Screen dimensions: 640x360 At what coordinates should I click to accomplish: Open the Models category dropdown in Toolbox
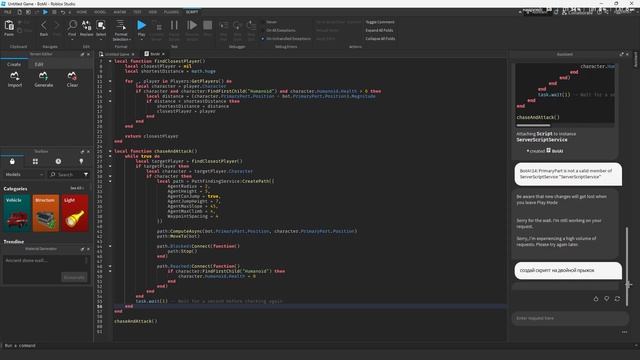[x=24, y=174]
